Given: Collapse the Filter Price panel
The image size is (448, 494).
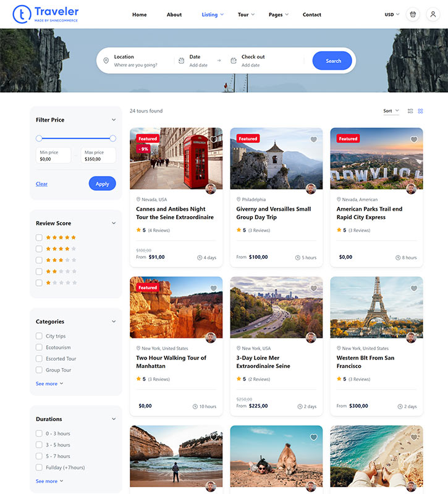Looking at the screenshot, I should point(114,120).
